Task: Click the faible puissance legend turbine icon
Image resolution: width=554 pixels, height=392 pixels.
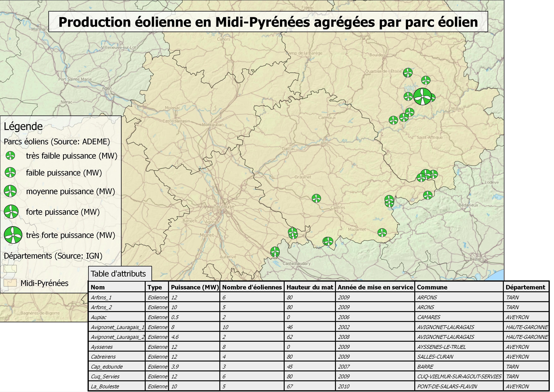Action: [x=10, y=173]
